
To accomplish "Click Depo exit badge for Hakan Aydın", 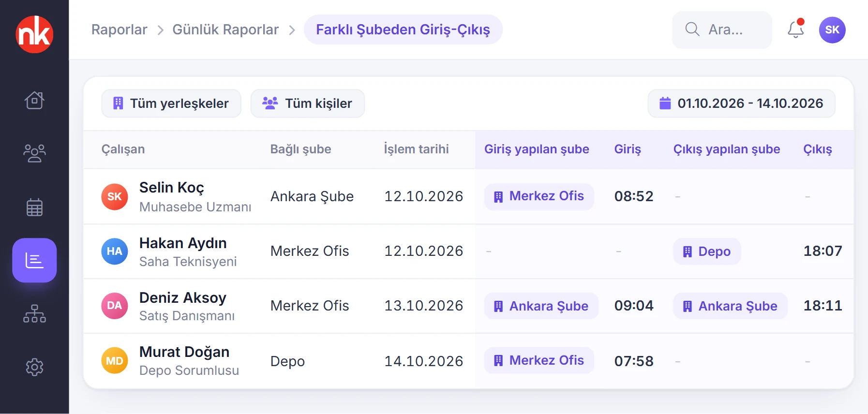I will click(707, 251).
